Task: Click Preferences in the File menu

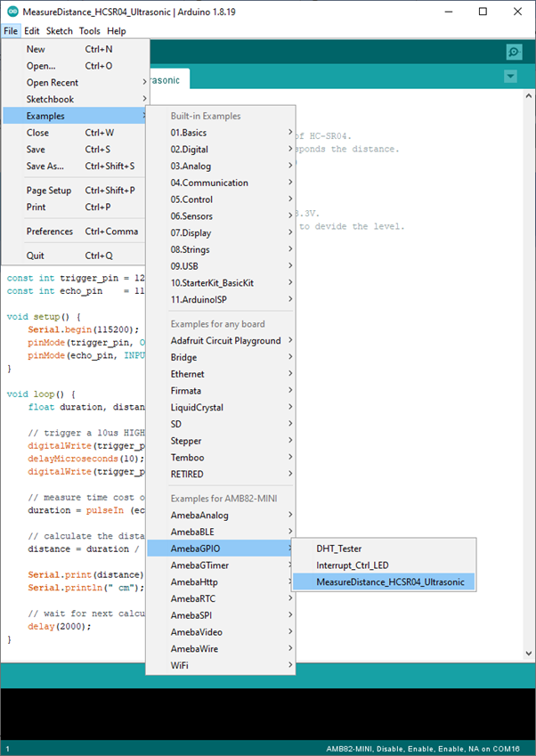Action: pyautogui.click(x=50, y=232)
